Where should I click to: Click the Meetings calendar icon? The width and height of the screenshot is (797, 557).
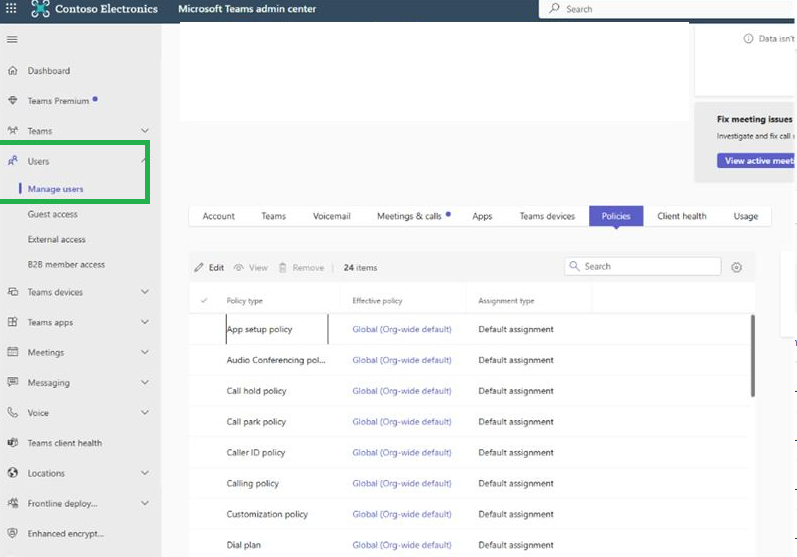tap(13, 352)
